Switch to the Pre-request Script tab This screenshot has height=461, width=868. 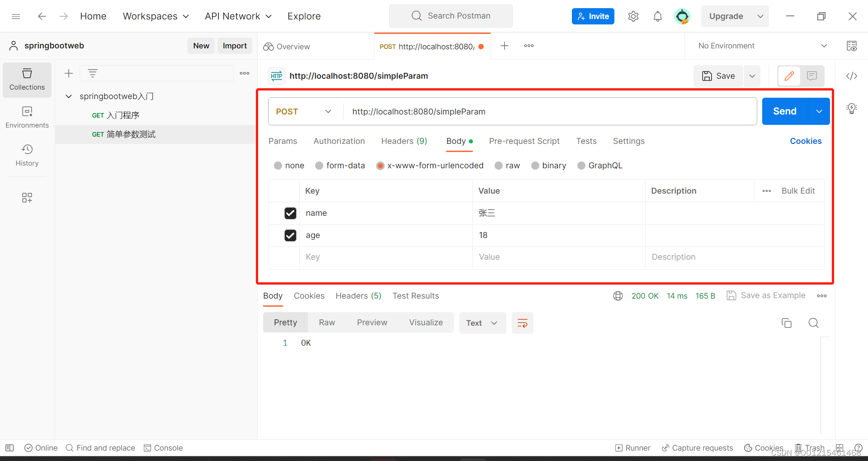click(x=524, y=141)
